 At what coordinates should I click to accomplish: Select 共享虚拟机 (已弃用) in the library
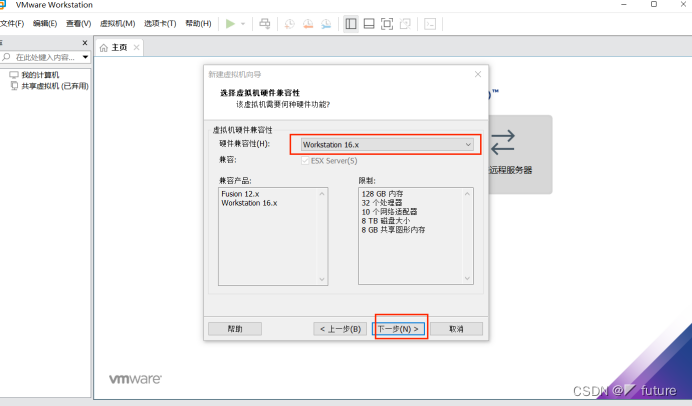click(x=55, y=86)
